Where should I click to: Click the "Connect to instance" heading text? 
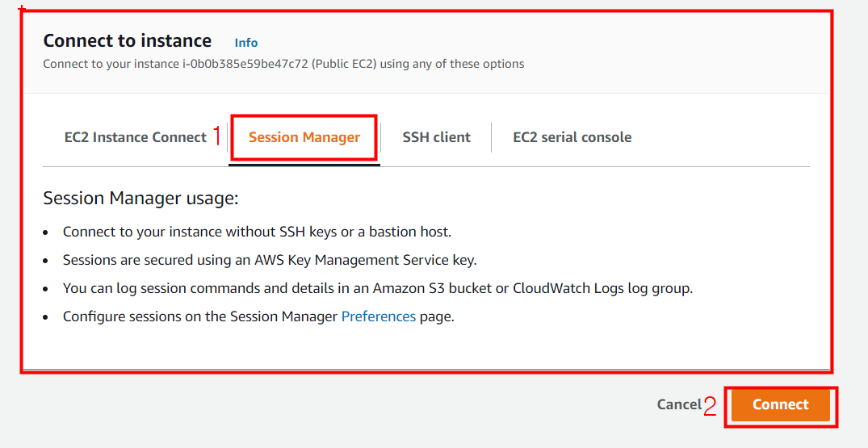click(128, 41)
